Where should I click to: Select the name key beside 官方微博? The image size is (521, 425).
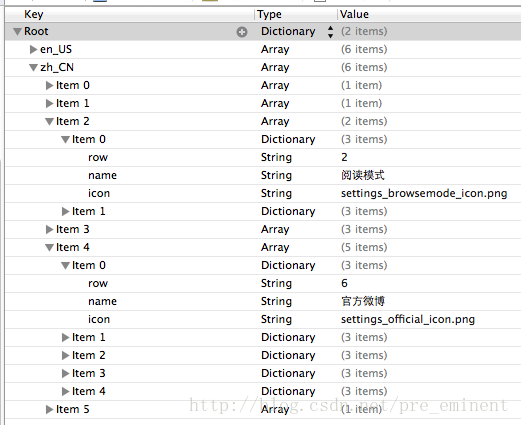(102, 301)
